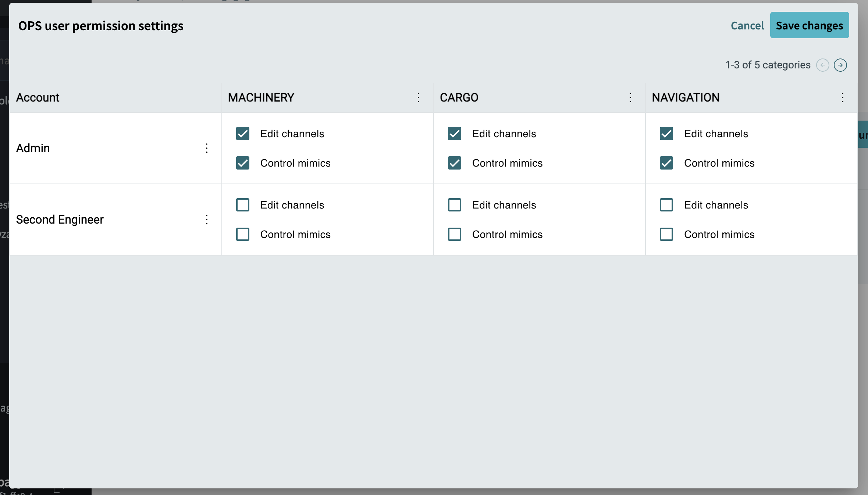Open the MACHINERY column options menu
This screenshot has height=495, width=868.
(x=418, y=97)
